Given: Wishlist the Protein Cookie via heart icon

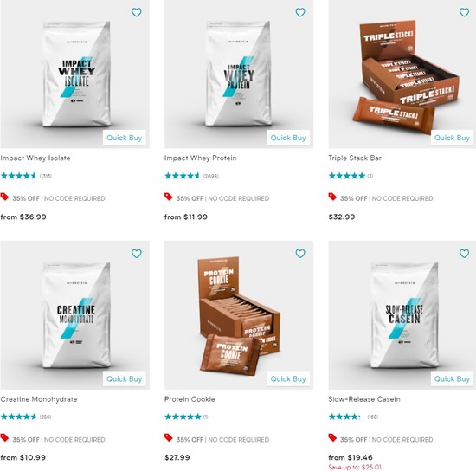Looking at the screenshot, I should point(300,253).
